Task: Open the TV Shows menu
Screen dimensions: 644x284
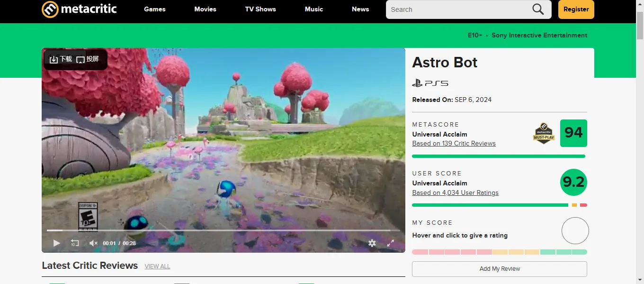Action: (x=260, y=9)
